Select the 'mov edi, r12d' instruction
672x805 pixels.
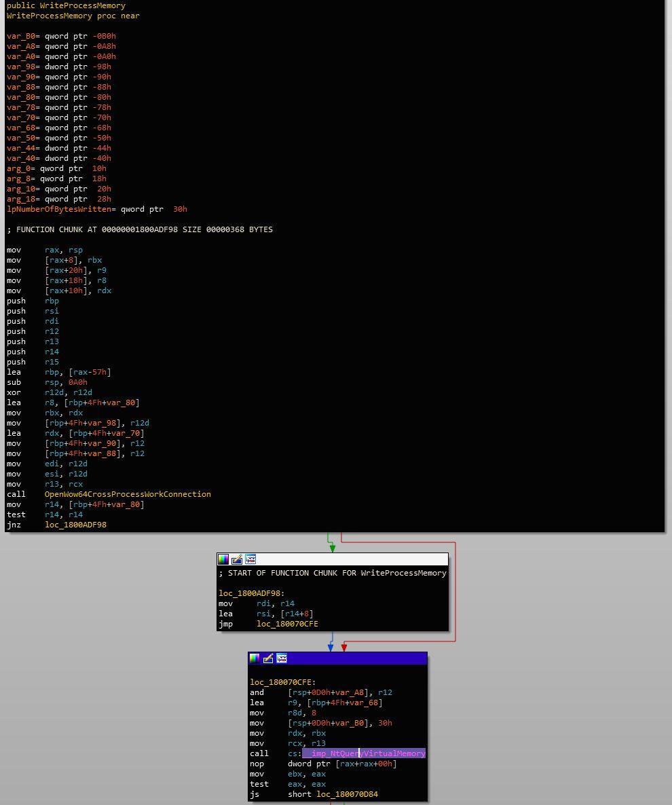click(48, 464)
